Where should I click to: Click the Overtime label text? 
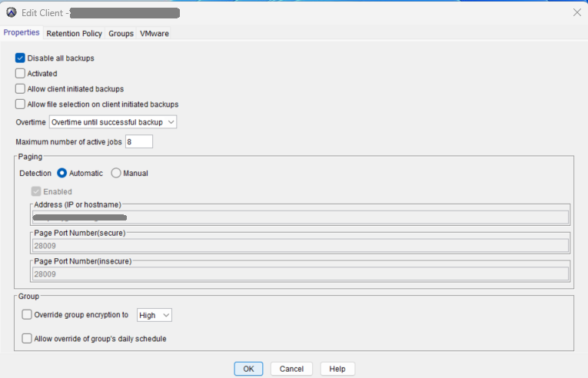pos(31,122)
